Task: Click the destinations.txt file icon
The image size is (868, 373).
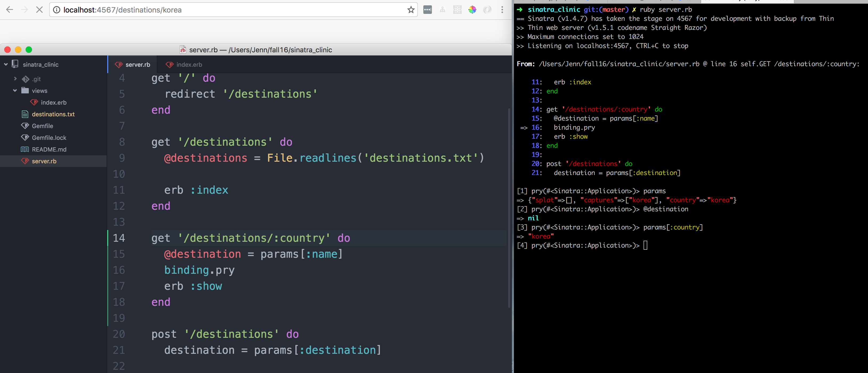Action: coord(25,114)
